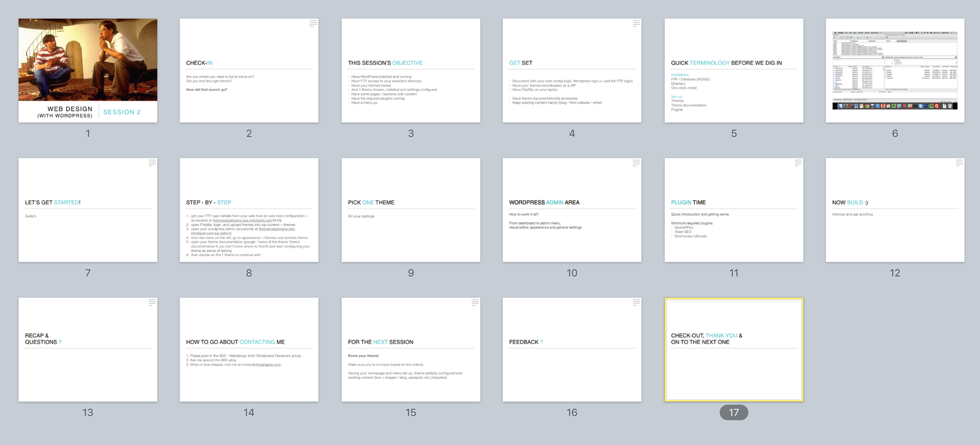Select the Quick Terminology slide thumbnail
Image resolution: width=980 pixels, height=445 pixels.
(734, 70)
